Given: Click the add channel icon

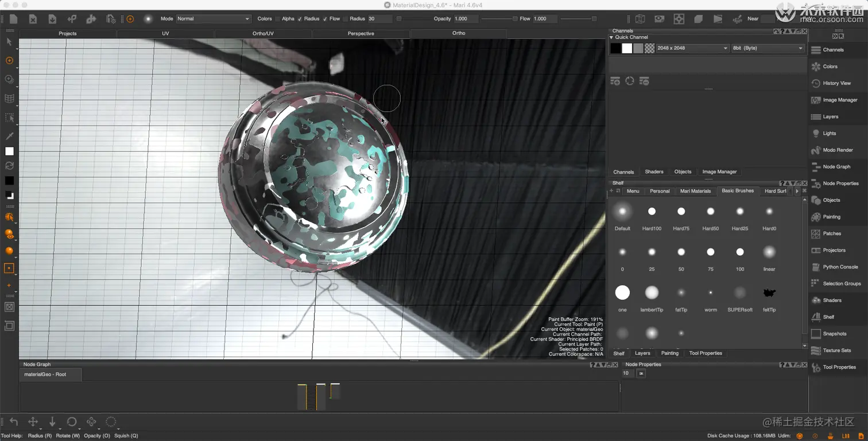Looking at the screenshot, I should point(615,81).
